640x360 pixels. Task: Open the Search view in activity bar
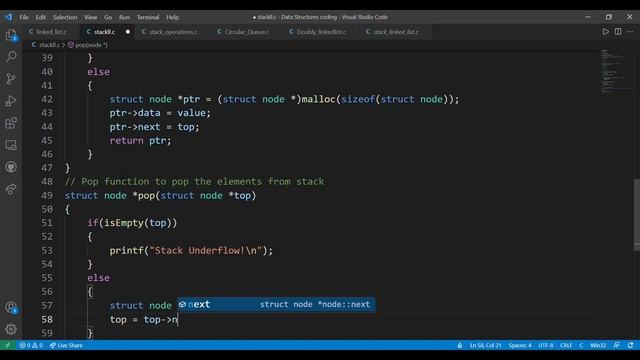(x=11, y=56)
